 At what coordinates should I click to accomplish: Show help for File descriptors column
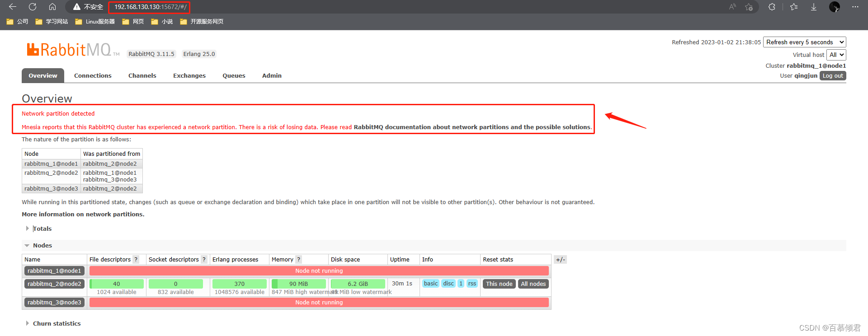tap(136, 259)
